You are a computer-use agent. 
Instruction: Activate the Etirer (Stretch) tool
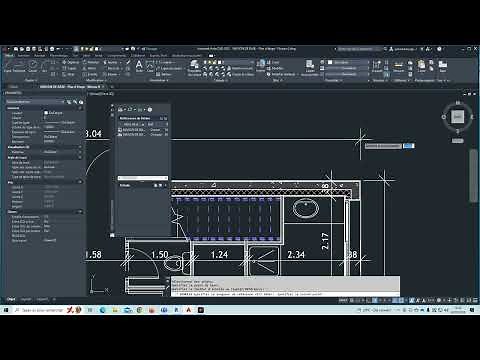(x=69, y=74)
